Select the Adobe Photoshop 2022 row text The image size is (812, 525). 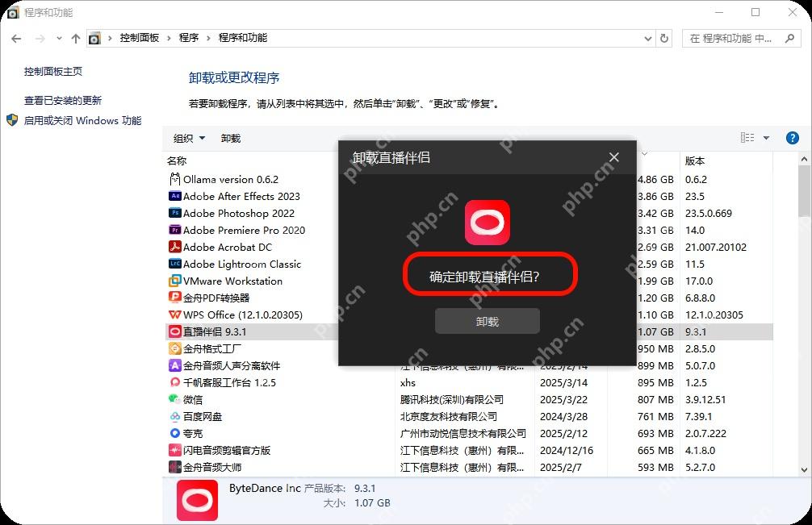coord(239,213)
